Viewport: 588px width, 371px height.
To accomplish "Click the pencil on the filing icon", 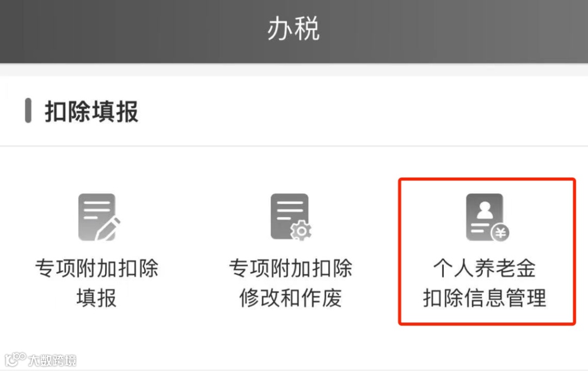I will 108,229.
